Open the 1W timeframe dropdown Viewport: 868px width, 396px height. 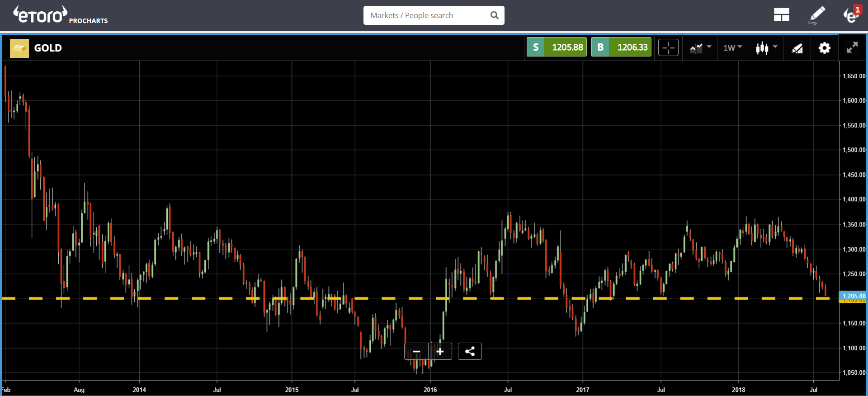(x=732, y=47)
